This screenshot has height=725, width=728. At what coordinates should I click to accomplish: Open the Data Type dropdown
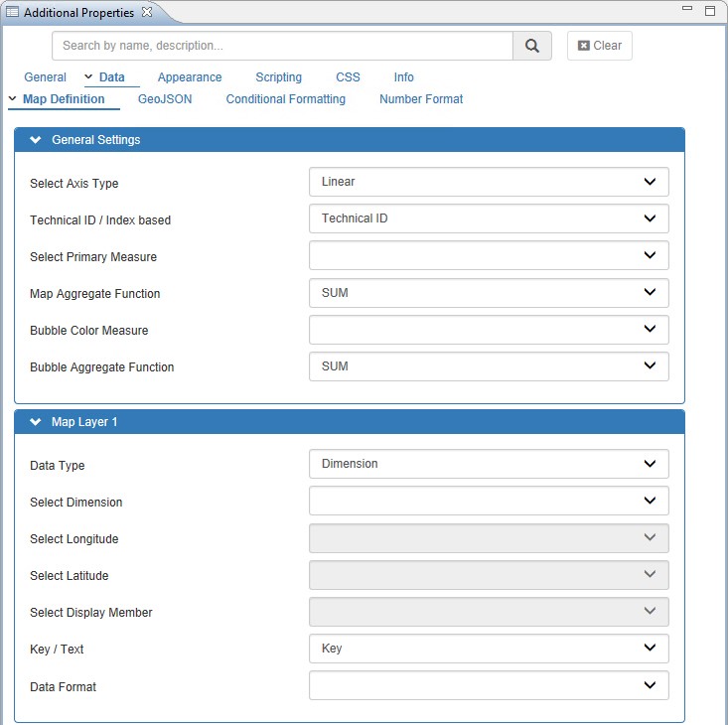tap(489, 464)
